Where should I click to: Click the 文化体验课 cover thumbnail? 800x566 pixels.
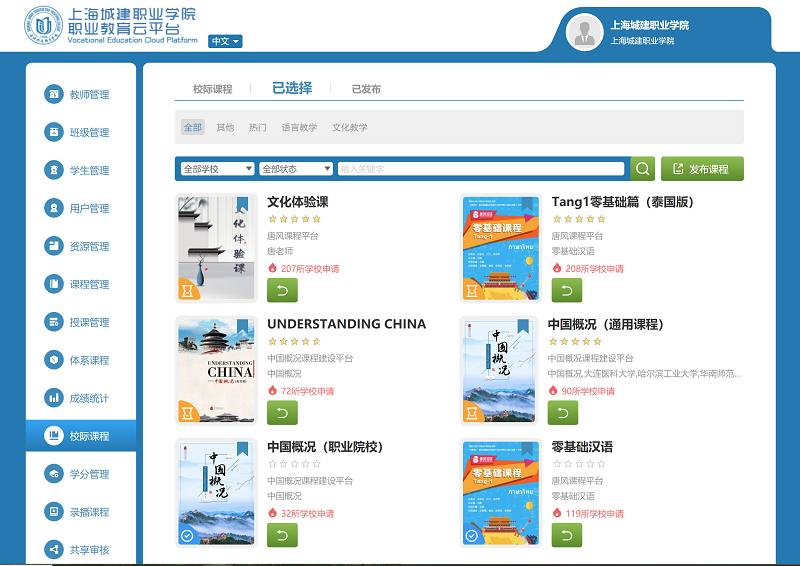point(216,248)
